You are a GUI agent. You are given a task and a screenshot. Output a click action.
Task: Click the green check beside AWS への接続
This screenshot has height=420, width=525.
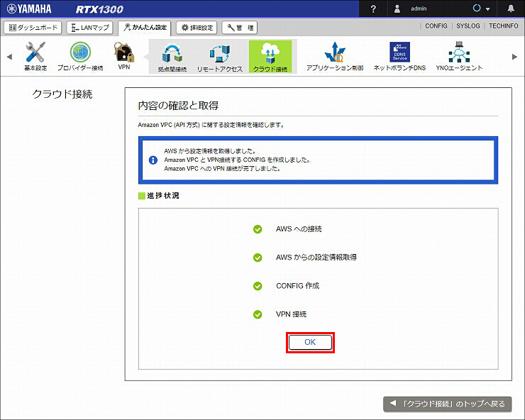(x=258, y=229)
